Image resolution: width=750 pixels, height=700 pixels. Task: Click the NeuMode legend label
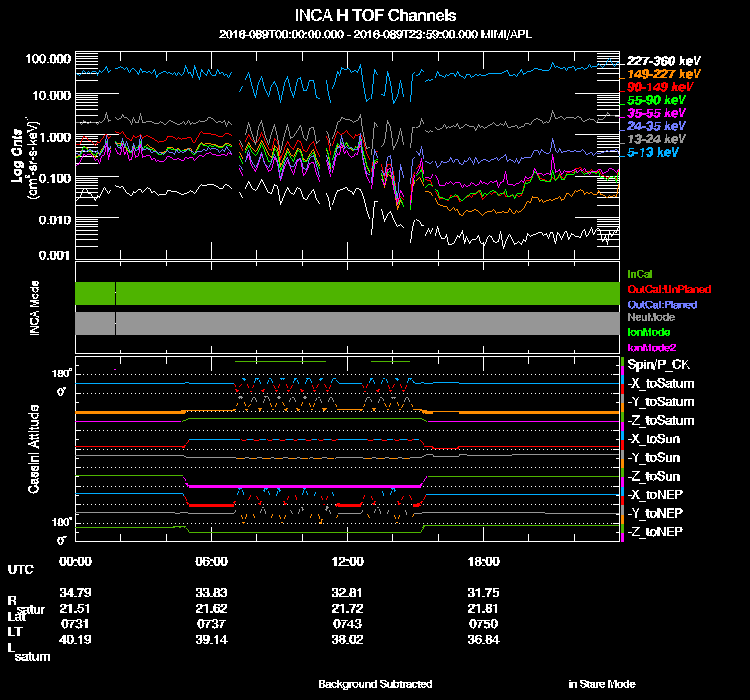click(x=649, y=317)
